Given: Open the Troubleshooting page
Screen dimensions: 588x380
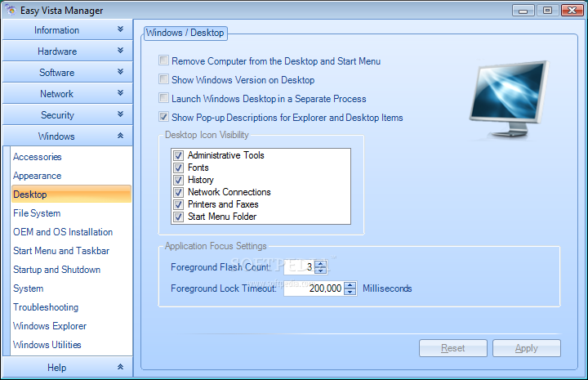Looking at the screenshot, I should (46, 306).
